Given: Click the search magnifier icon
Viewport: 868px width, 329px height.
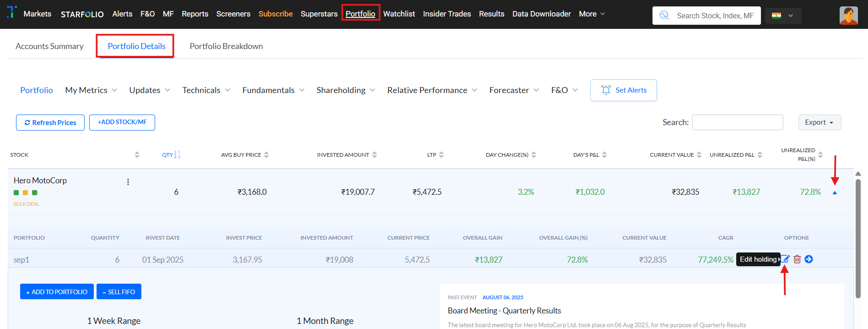Looking at the screenshot, I should tap(664, 16).
